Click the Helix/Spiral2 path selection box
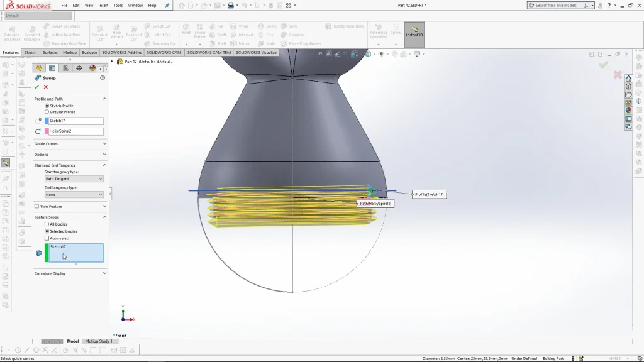644x362 pixels. (x=74, y=131)
